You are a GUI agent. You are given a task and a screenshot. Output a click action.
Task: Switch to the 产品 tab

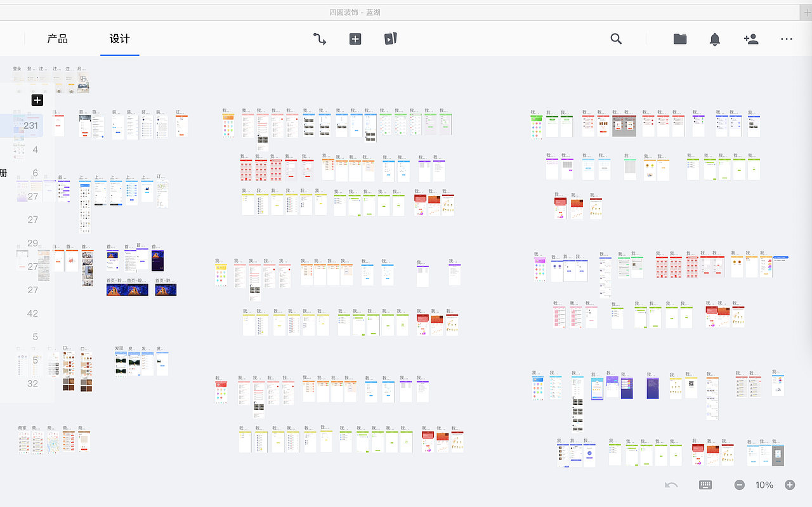coord(57,39)
